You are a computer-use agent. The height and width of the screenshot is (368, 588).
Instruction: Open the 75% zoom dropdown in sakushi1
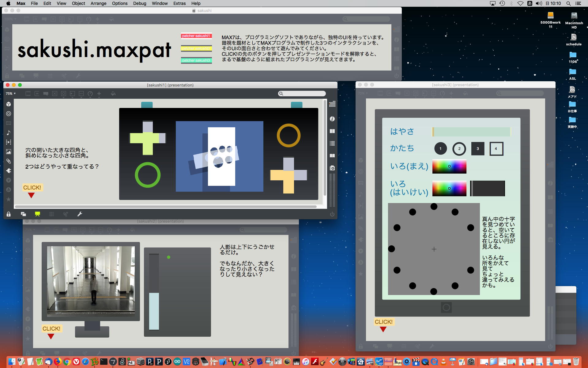tap(10, 94)
